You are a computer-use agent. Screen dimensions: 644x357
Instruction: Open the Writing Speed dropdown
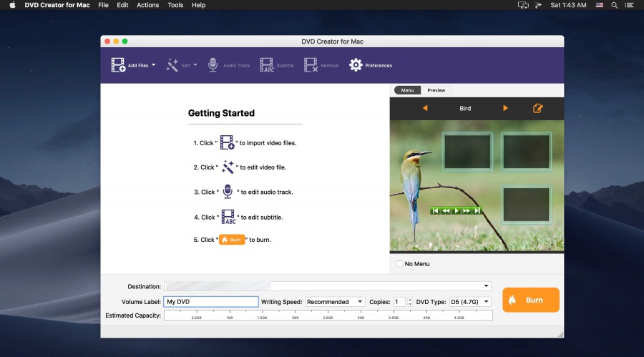click(x=335, y=301)
